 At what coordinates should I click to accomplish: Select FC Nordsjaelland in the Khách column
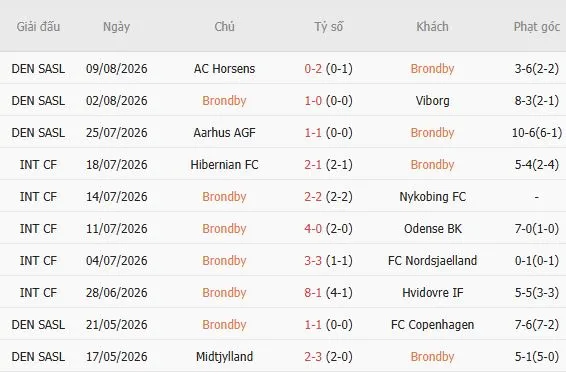(x=432, y=261)
